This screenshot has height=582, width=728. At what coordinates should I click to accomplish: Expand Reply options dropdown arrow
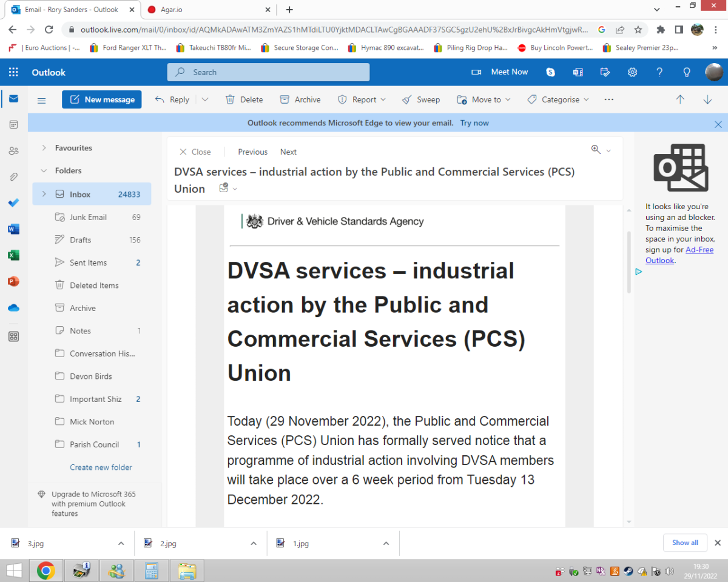[x=205, y=99]
